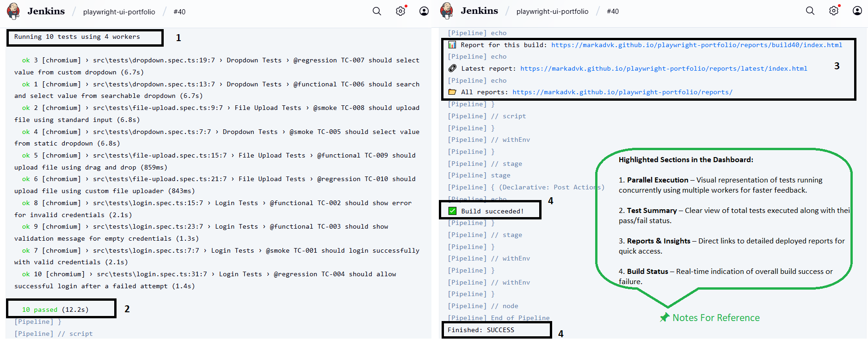Click the Jenkins logo in the right pane
The image size is (868, 352).
(447, 11)
